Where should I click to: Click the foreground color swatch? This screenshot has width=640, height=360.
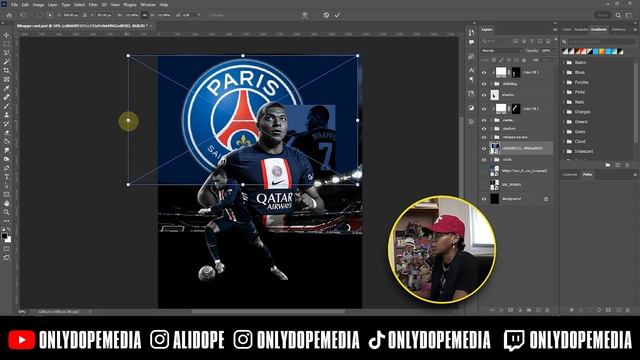click(4, 236)
